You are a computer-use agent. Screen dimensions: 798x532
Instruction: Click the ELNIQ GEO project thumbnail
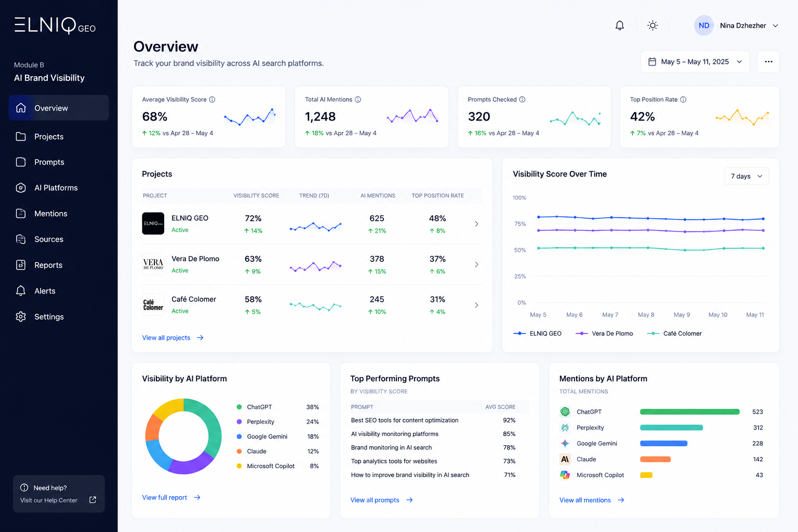[153, 223]
